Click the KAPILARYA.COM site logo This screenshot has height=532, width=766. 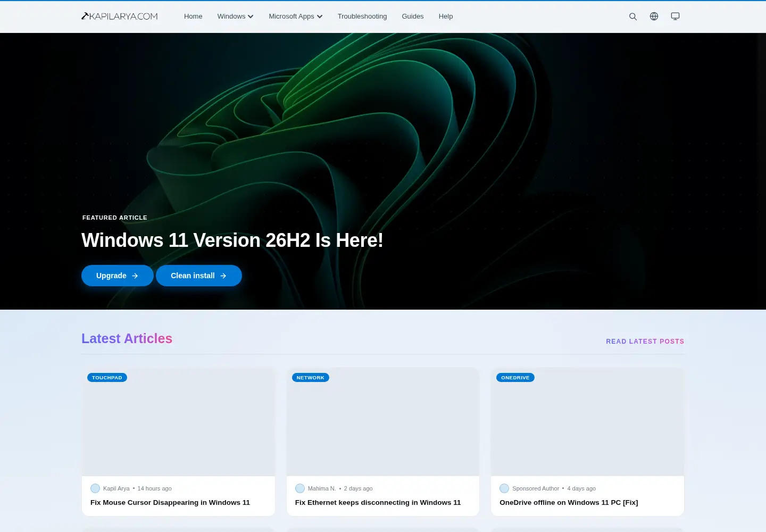120,16
